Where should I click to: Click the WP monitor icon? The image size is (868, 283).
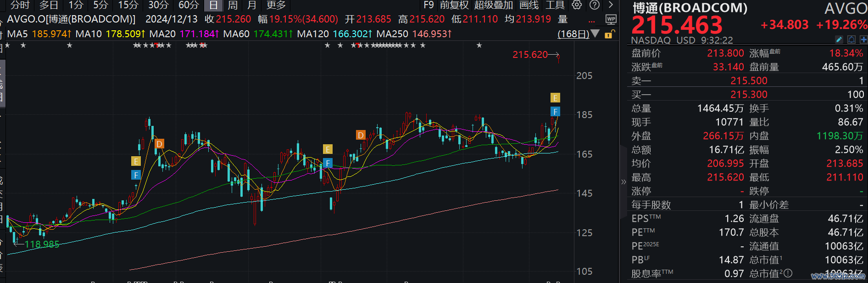(x=611, y=19)
